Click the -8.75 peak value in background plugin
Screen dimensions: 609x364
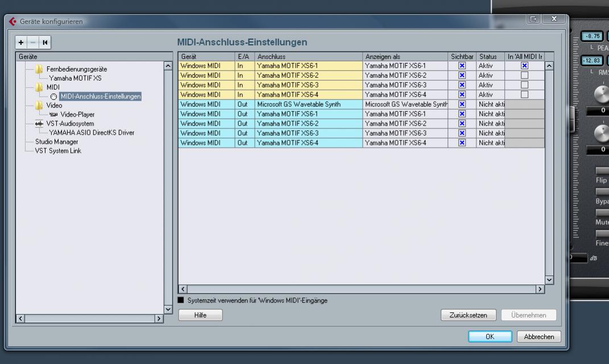point(593,36)
